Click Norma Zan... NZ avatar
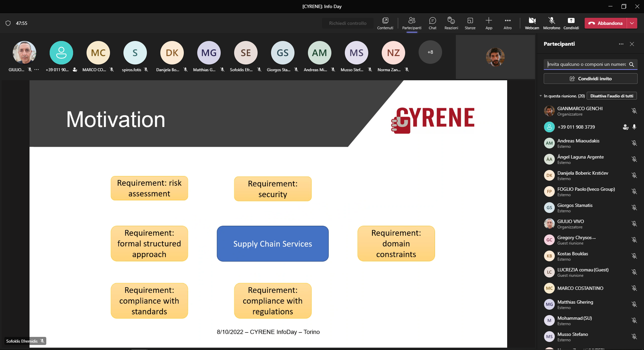644x350 pixels. [x=393, y=52]
